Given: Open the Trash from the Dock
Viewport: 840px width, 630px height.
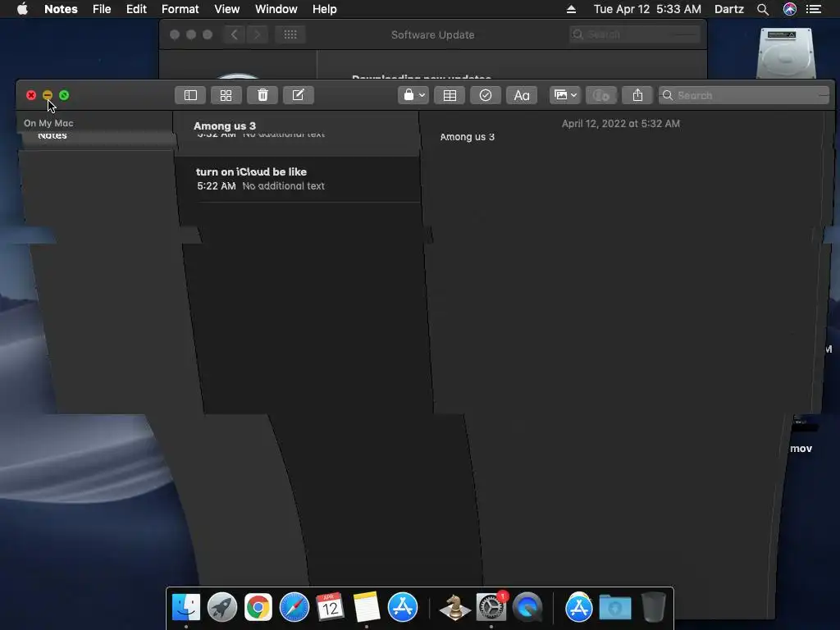Looking at the screenshot, I should tap(653, 607).
